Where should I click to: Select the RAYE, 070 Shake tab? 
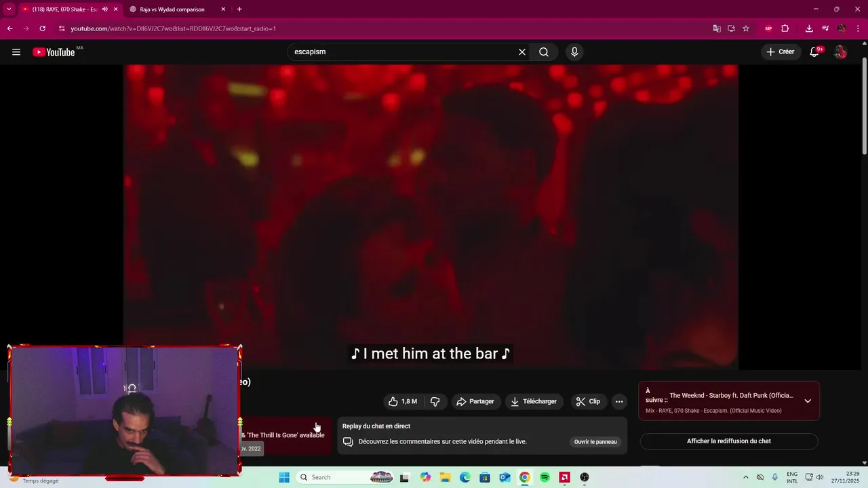(x=64, y=9)
